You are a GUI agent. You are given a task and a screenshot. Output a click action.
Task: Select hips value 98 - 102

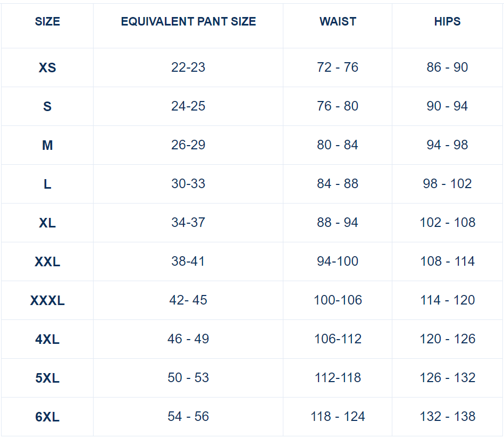448,184
